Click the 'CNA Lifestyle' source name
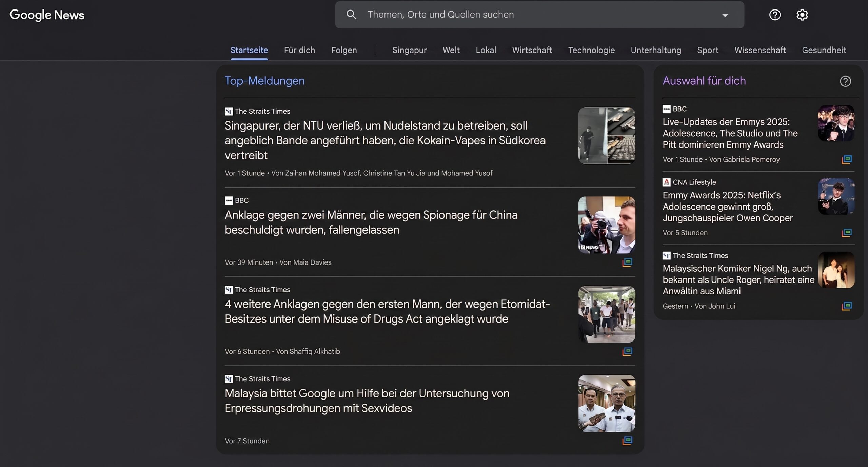 click(694, 182)
